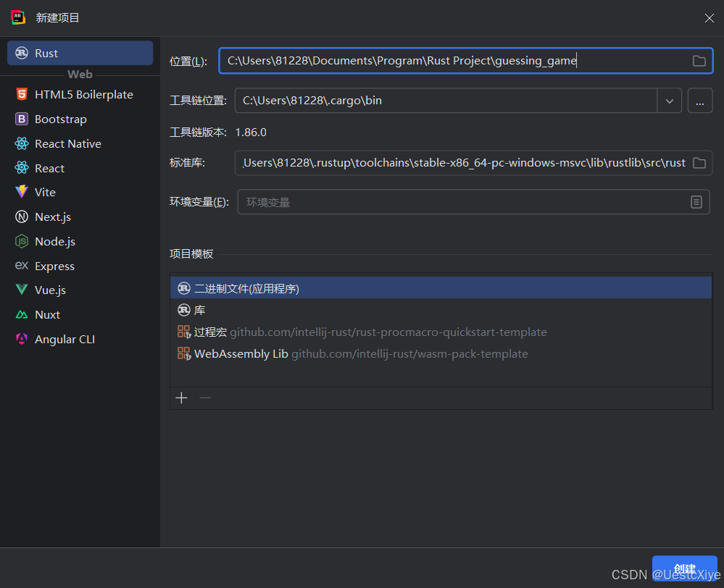Click the Vue.js V icon
Viewport: 724px width, 588px height.
(x=22, y=290)
